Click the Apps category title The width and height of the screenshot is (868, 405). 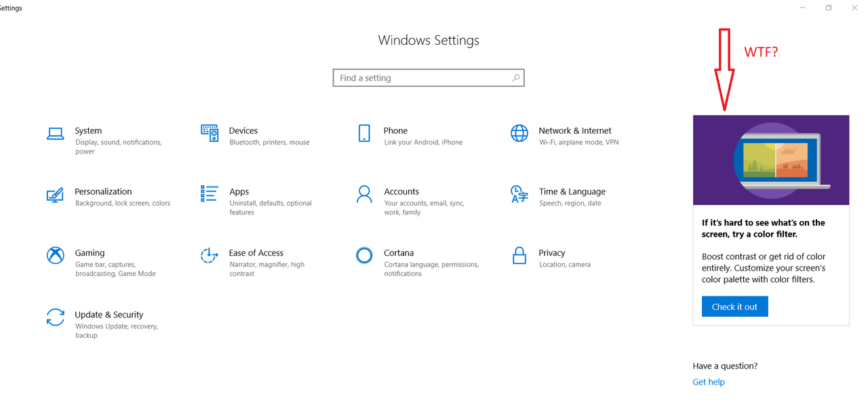click(239, 192)
